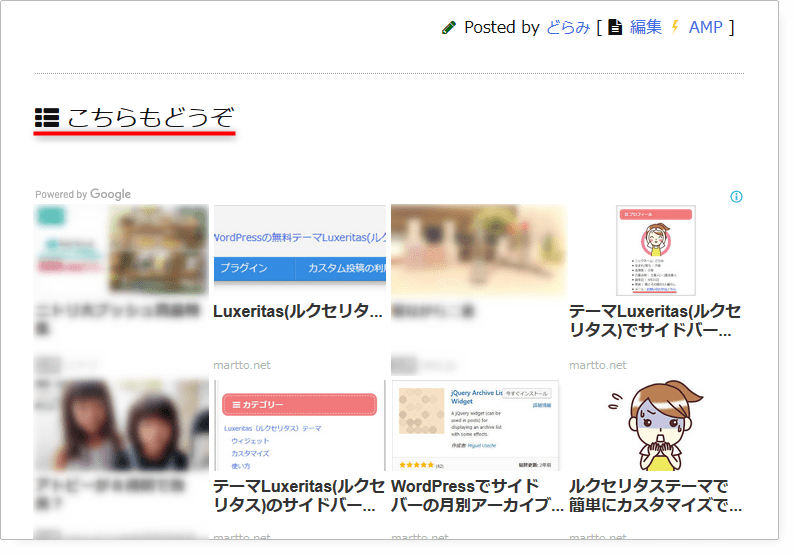Open article titled Luxeritas(ルクセリタ...
The height and width of the screenshot is (555, 794).
pyautogui.click(x=298, y=311)
